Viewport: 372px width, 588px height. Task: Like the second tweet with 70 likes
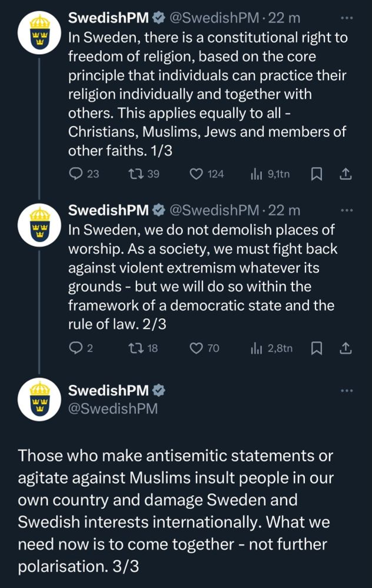(204, 348)
